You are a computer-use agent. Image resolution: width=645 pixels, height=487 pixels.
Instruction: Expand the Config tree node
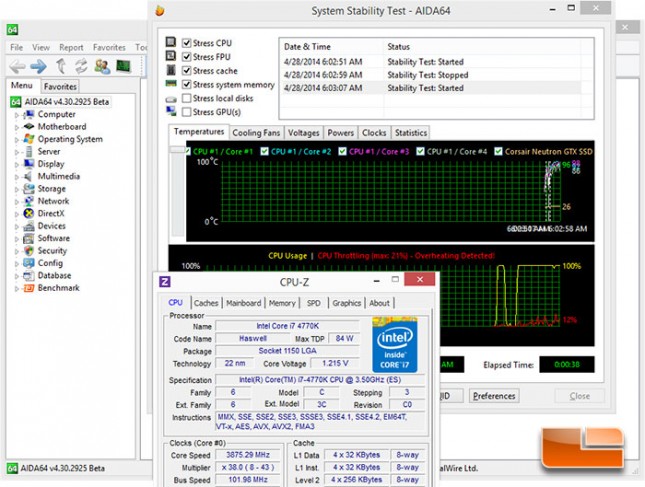pos(16,264)
